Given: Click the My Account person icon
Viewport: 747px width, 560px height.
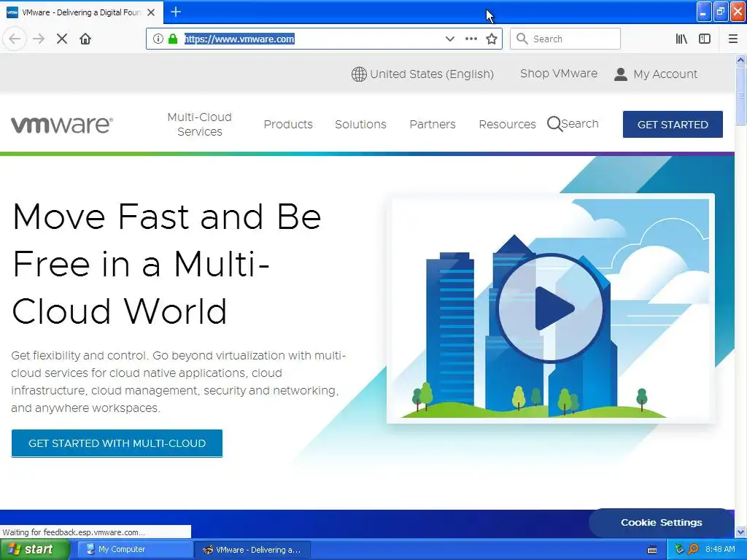Looking at the screenshot, I should pos(620,74).
